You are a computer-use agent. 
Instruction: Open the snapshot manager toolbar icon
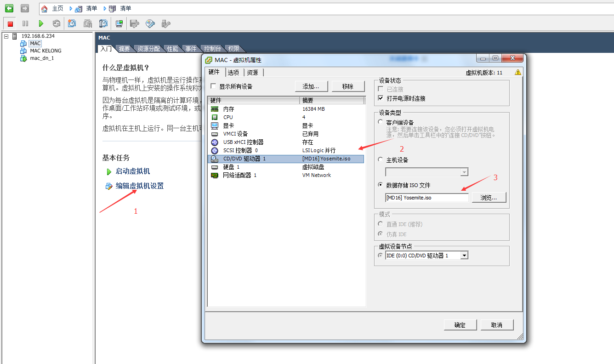click(103, 23)
